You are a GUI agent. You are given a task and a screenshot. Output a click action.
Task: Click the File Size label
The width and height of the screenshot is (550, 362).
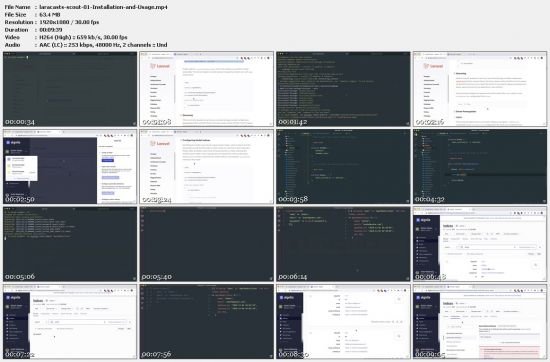[x=15, y=15]
